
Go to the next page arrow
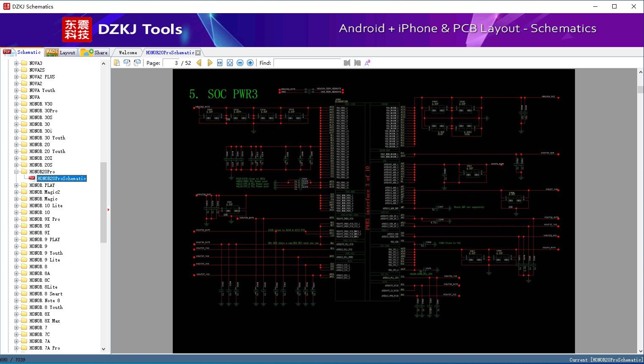210,63
